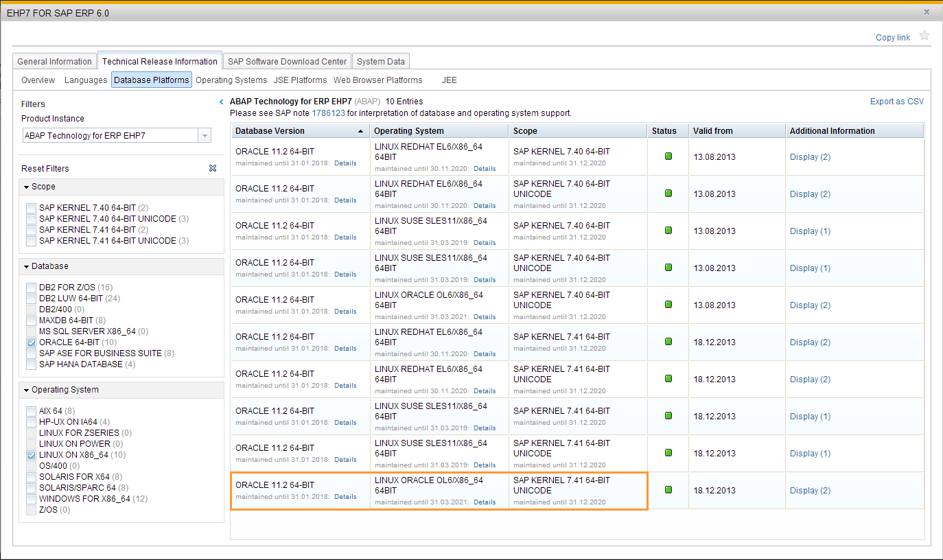Sort by the Status column header
This screenshot has width=943, height=560.
[668, 131]
